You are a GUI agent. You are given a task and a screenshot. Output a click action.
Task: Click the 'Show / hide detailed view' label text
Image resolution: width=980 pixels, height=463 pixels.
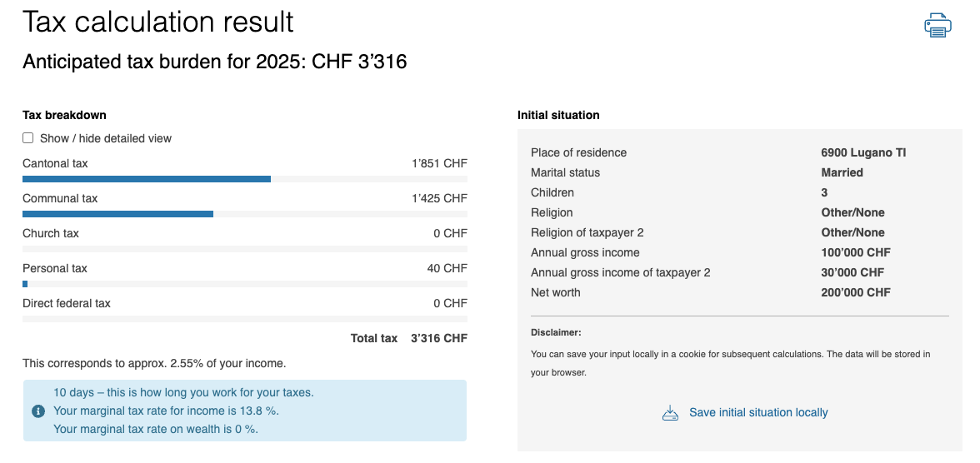pyautogui.click(x=106, y=138)
